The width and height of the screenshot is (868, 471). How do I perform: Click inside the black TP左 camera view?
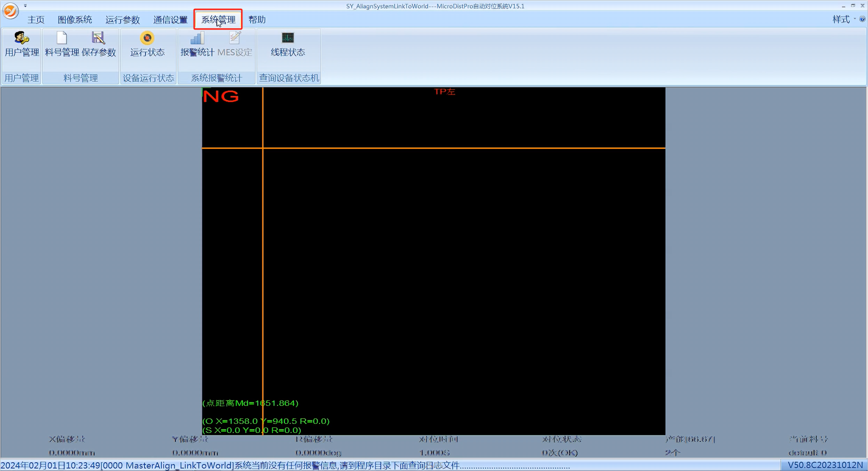[x=434, y=261]
